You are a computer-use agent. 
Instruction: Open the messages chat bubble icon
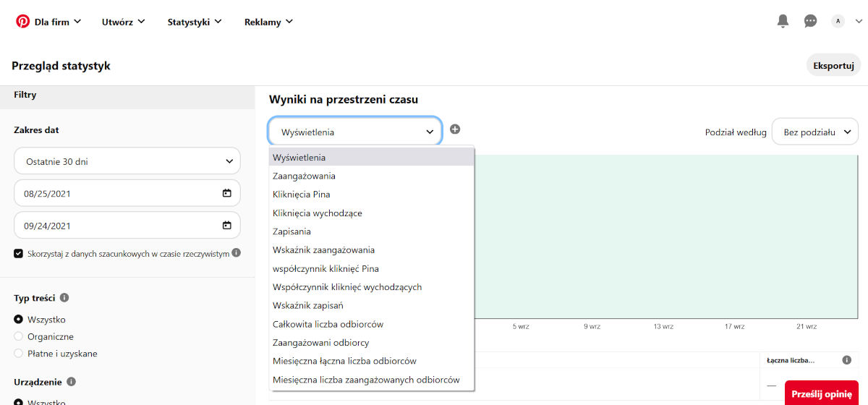pyautogui.click(x=810, y=22)
